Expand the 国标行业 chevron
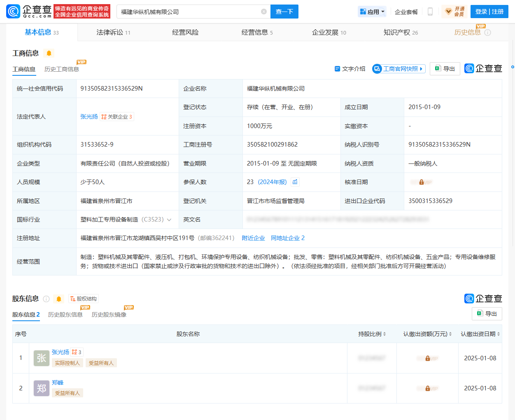The height and width of the screenshot is (420, 515). (169, 220)
